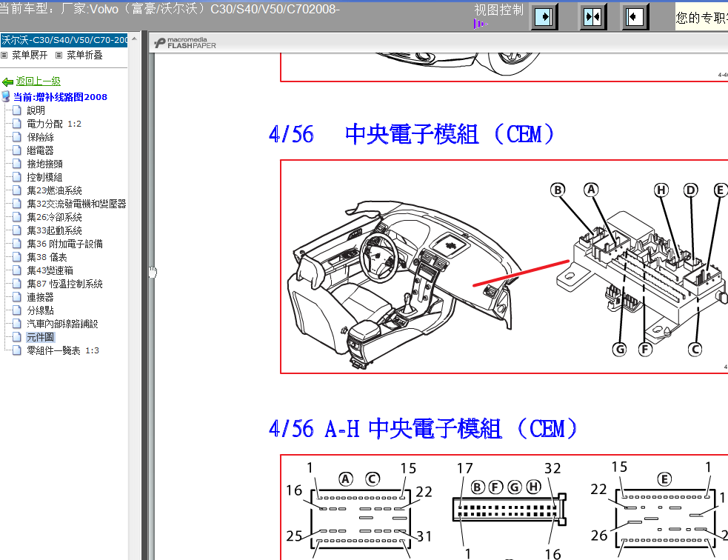Open 電力分配 1:2 page

coord(54,124)
